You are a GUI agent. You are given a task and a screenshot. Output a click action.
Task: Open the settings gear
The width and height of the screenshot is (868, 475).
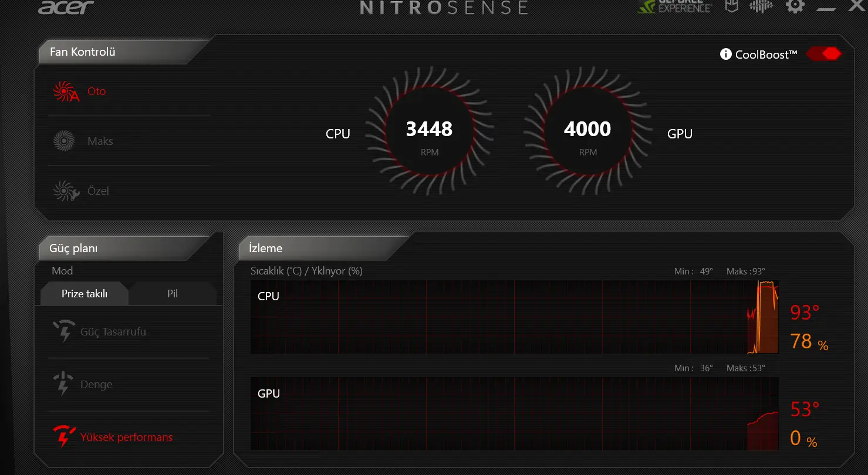click(x=795, y=6)
